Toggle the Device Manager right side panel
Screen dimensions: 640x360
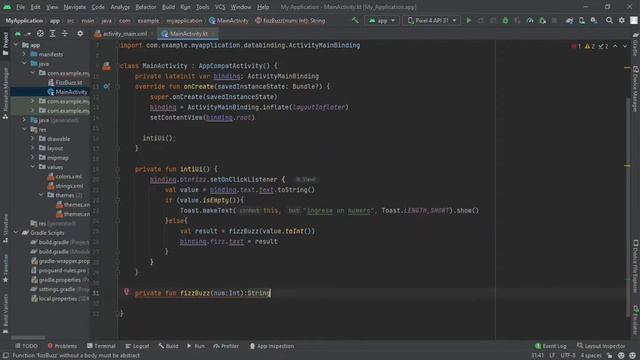click(x=636, y=88)
